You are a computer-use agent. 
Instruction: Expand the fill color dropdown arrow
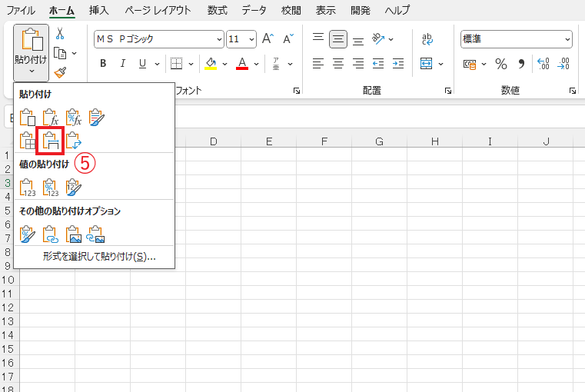(x=224, y=64)
